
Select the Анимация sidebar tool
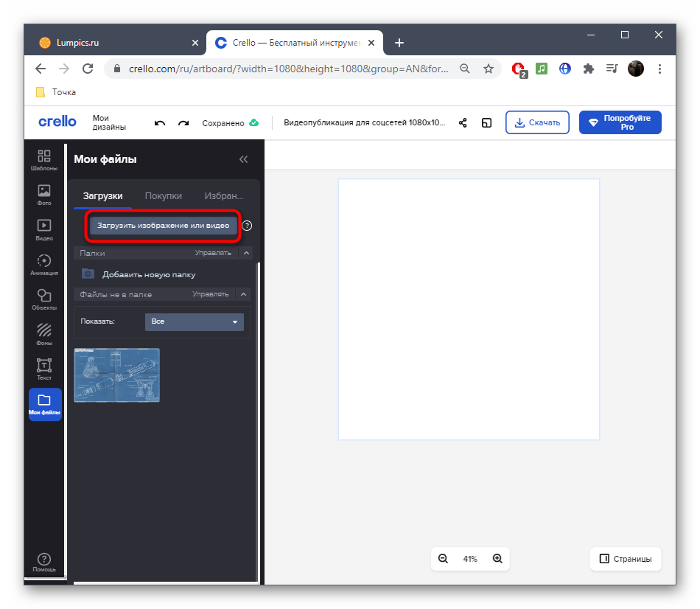[44, 265]
